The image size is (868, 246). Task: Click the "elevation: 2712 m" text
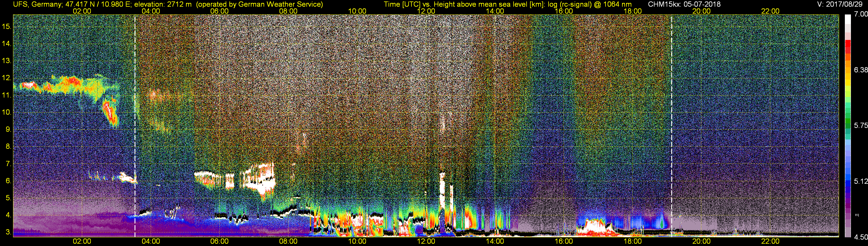(163, 4)
